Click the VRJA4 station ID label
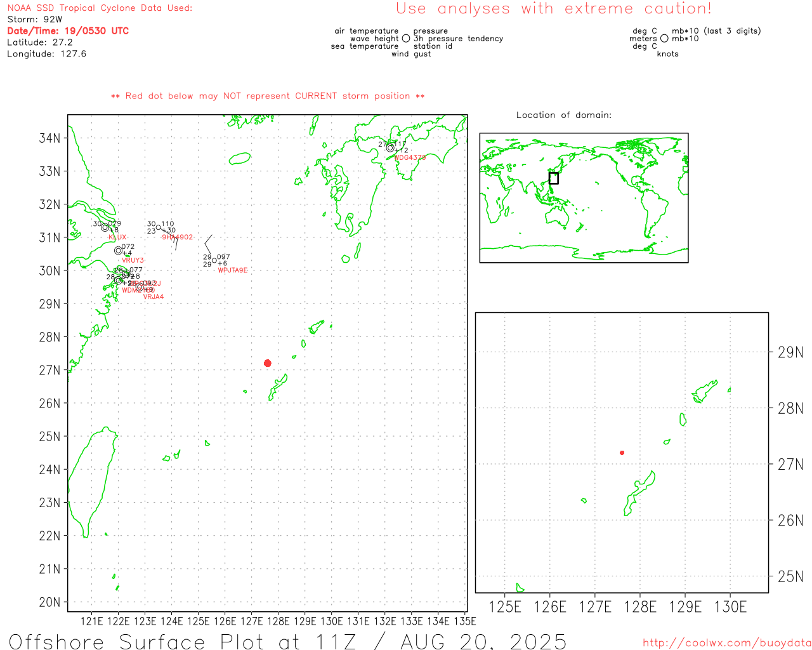This screenshot has height=650, width=812. (x=154, y=297)
